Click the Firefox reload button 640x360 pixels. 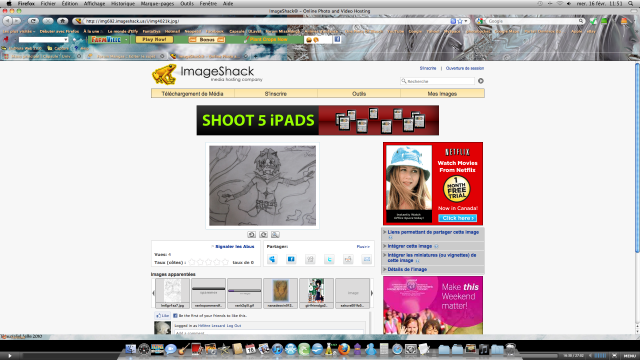pyautogui.click(x=33, y=21)
